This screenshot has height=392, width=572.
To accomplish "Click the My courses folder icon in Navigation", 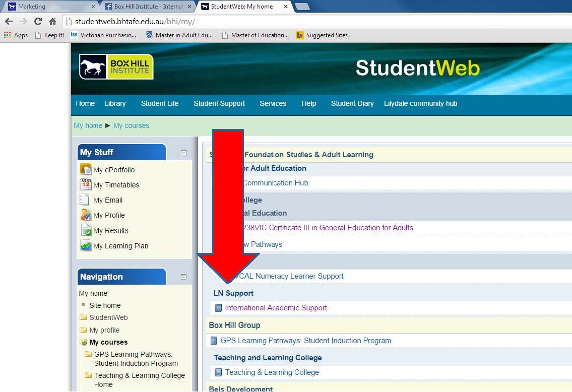I will (84, 342).
